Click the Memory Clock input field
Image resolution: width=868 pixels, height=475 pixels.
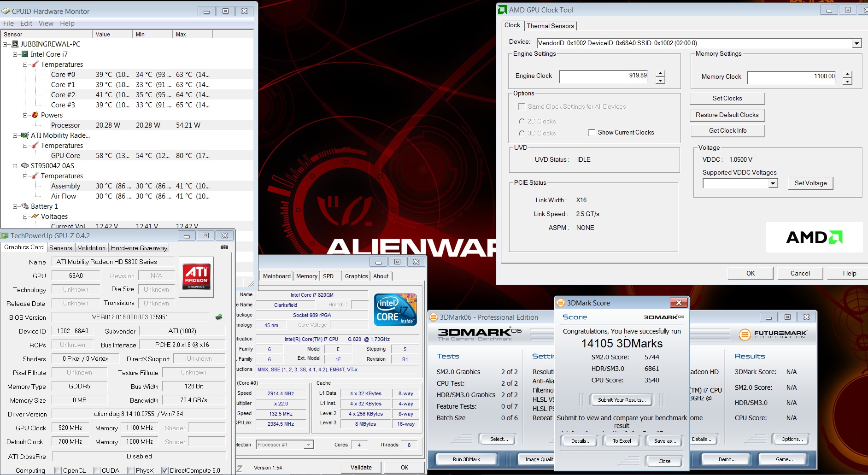[792, 77]
